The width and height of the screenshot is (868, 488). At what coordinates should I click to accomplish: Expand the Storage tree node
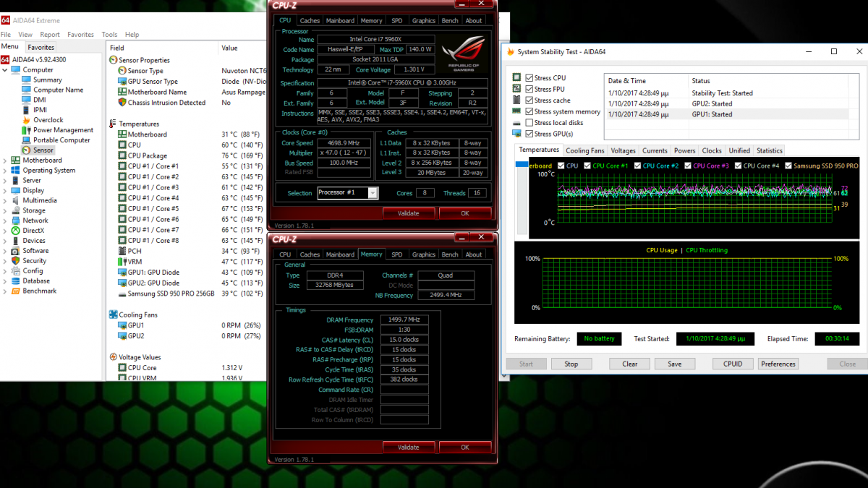tap(6, 210)
